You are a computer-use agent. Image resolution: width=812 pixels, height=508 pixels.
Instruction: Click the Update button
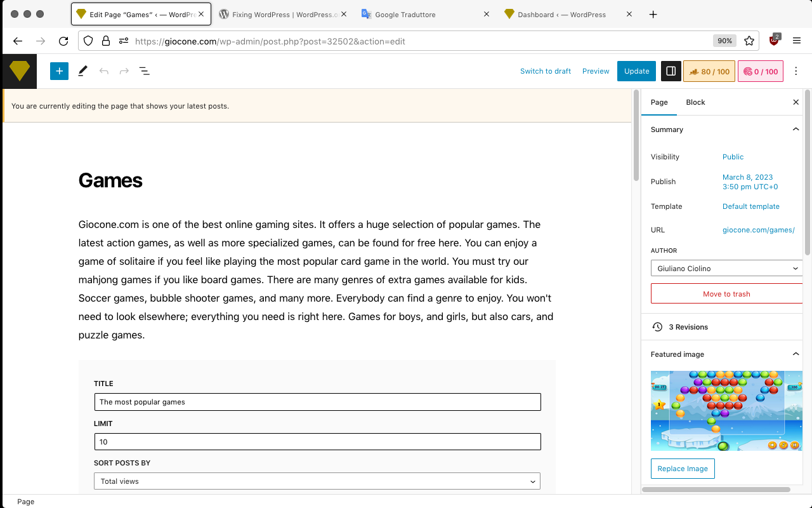(636, 71)
